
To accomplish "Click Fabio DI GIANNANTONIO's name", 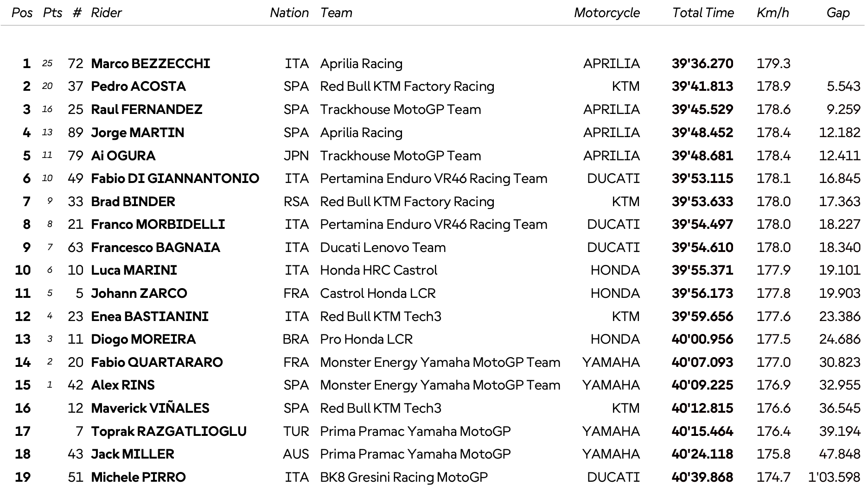I will 175,178.
